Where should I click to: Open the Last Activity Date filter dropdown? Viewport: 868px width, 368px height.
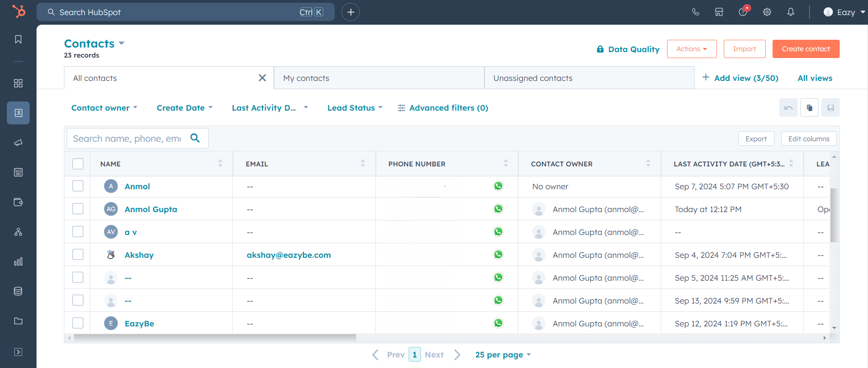(x=270, y=108)
